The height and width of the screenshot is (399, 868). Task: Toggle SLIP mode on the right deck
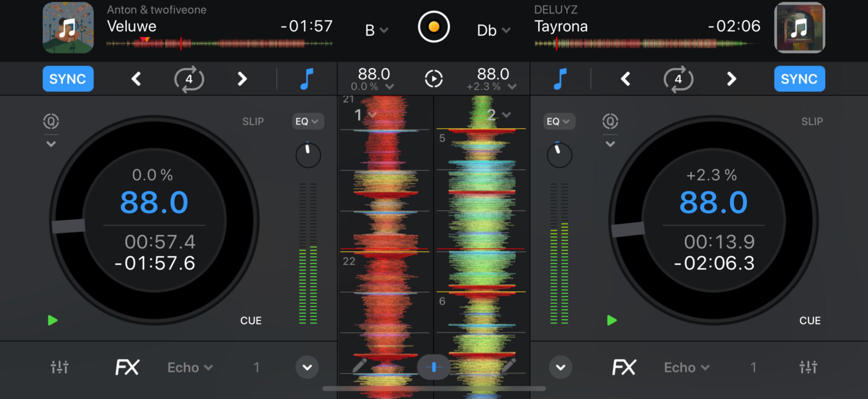(x=812, y=121)
